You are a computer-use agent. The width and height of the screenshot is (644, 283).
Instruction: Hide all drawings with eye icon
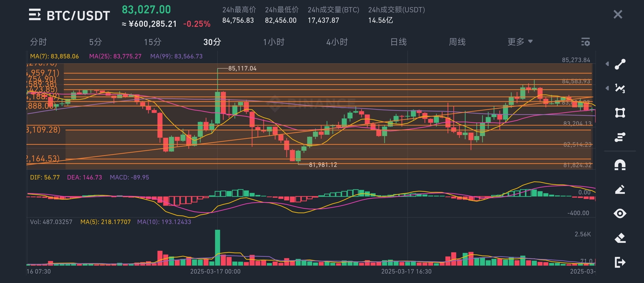pos(620,213)
